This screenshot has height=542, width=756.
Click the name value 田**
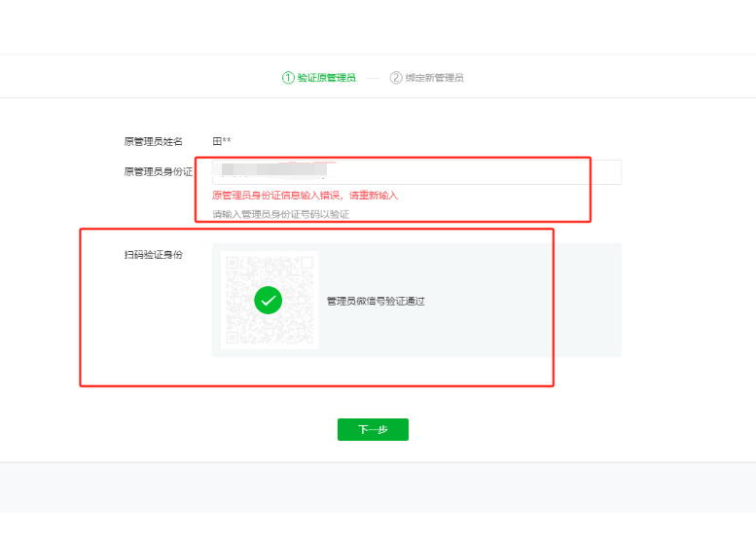click(x=222, y=141)
